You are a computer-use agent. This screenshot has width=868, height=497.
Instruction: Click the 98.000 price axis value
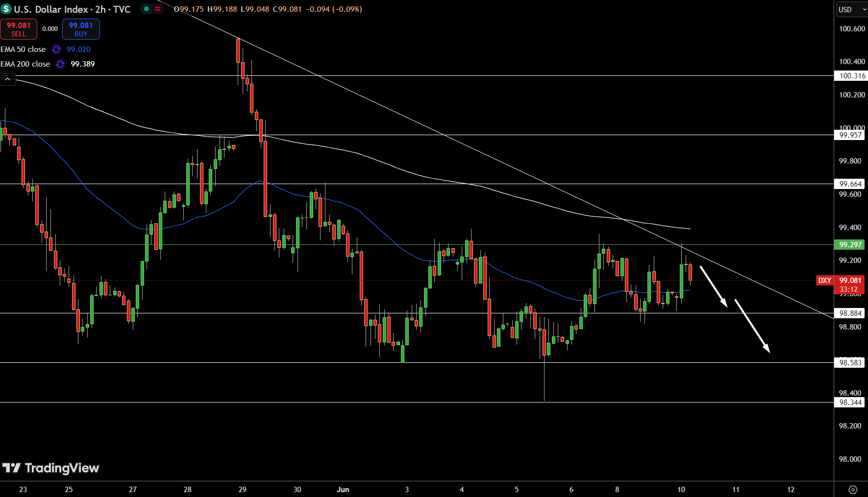point(850,459)
